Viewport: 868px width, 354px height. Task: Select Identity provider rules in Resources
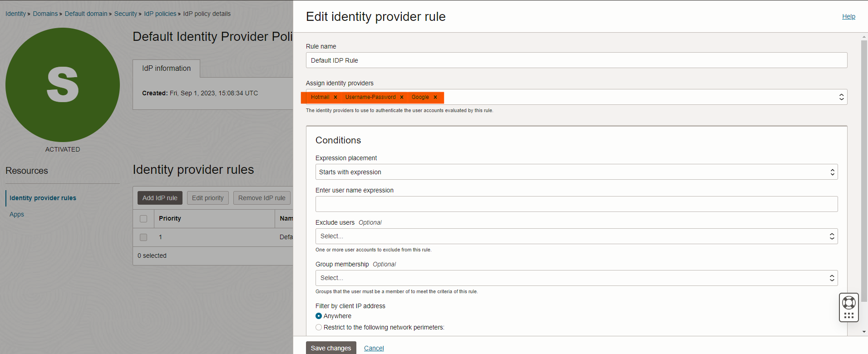[x=43, y=198]
